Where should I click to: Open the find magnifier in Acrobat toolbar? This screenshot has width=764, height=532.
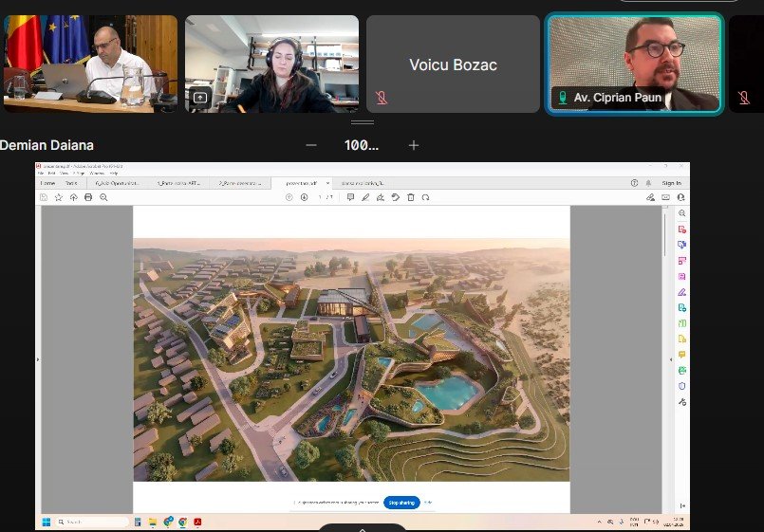(103, 197)
